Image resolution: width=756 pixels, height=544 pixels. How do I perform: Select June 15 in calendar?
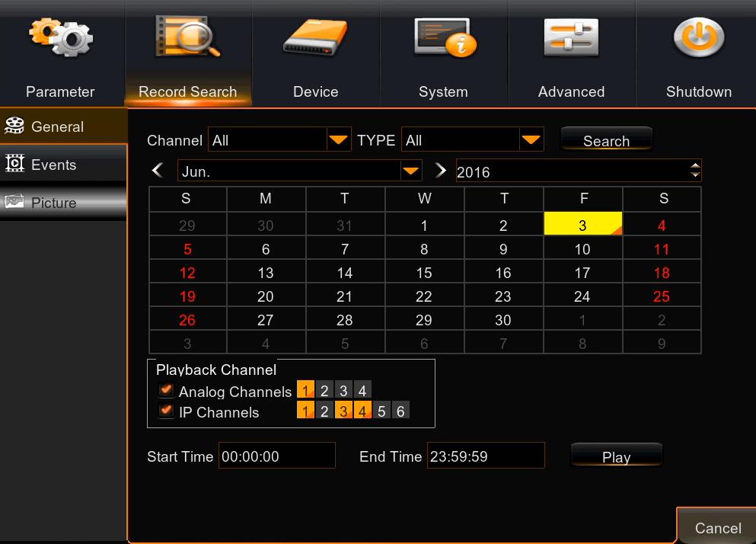click(424, 272)
